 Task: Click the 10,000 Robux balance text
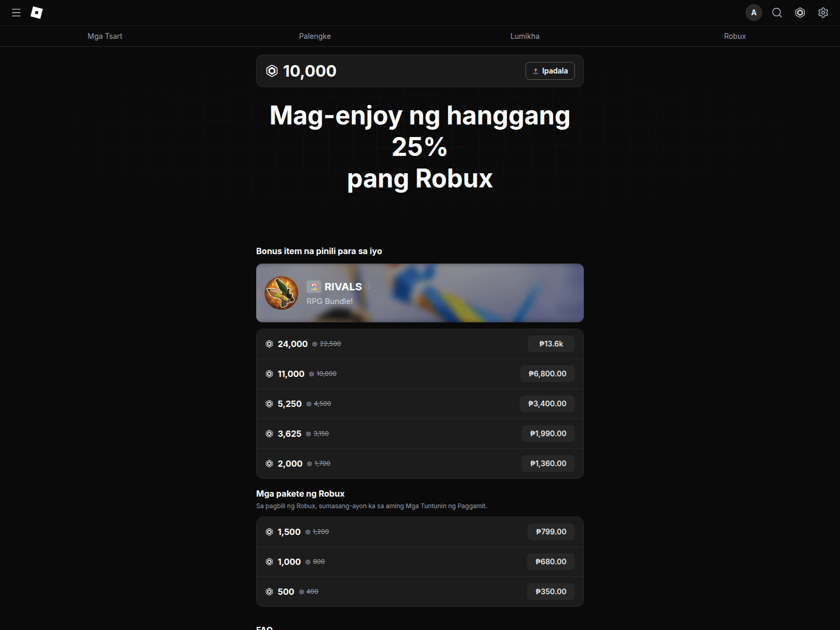pyautogui.click(x=310, y=71)
